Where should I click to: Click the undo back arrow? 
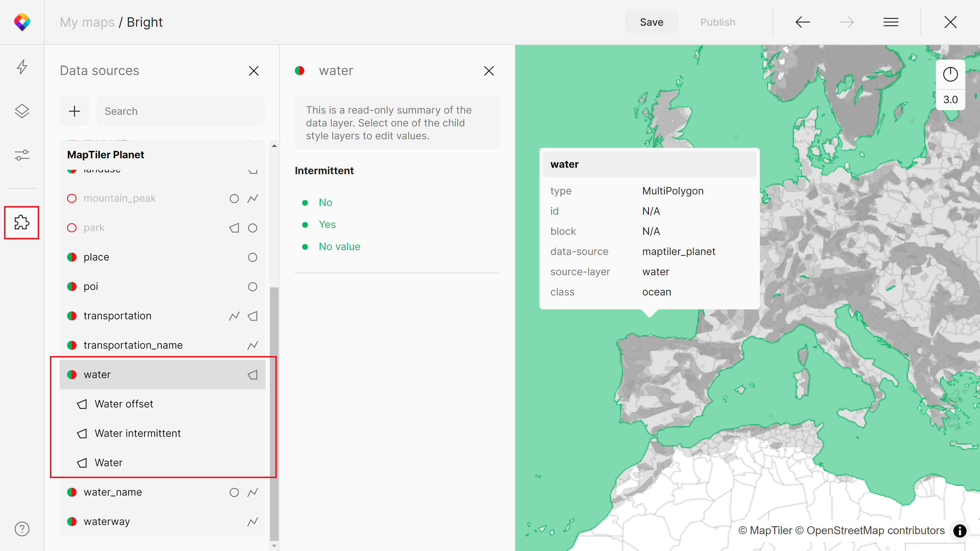tap(802, 22)
